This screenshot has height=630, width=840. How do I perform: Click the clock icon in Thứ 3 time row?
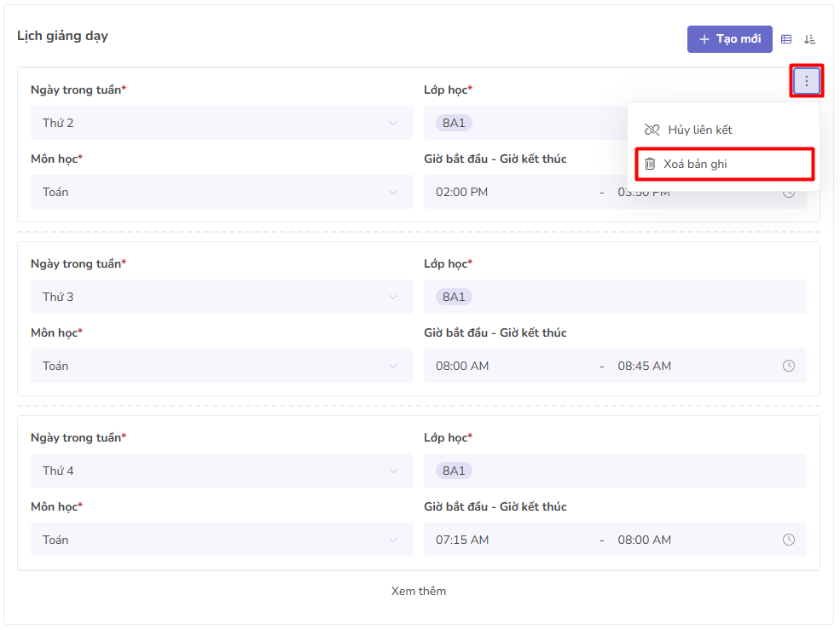[789, 366]
